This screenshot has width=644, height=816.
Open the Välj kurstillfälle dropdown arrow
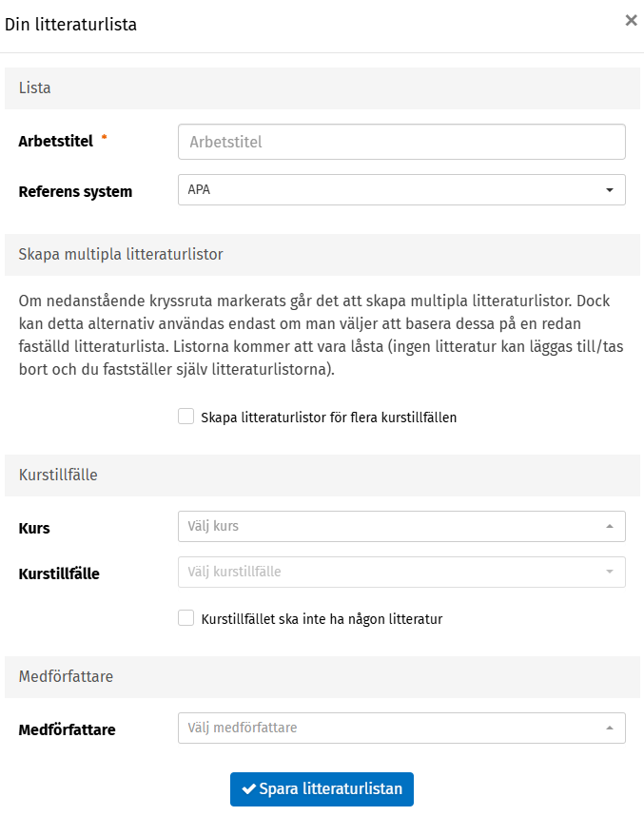coord(612,572)
